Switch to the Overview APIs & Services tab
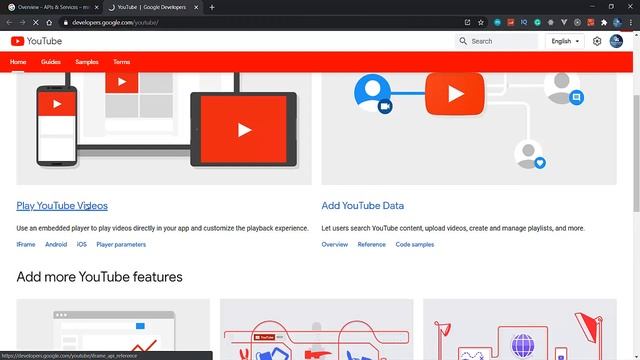The width and height of the screenshot is (640, 360). pyautogui.click(x=53, y=7)
